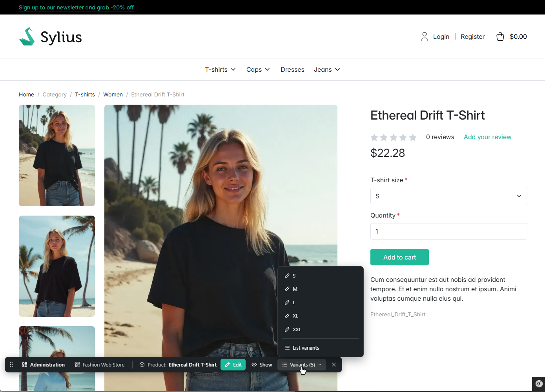Image resolution: width=545 pixels, height=392 pixels.
Task: Click the product name Ethereal Drift T-Shirt in the toolbar
Action: pyautogui.click(x=193, y=365)
